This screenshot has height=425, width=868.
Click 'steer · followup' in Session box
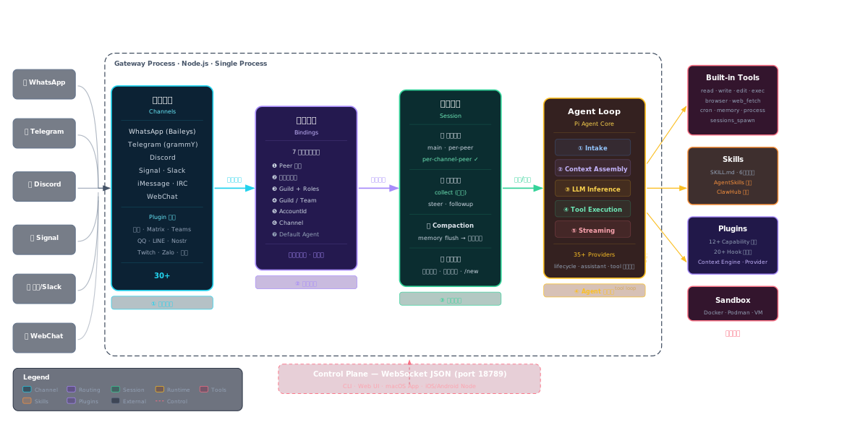[450, 204]
